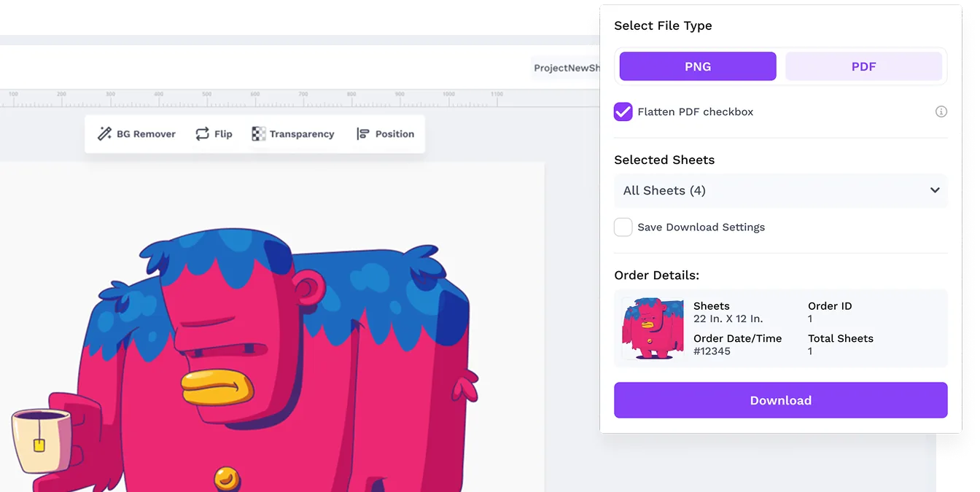The height and width of the screenshot is (492, 980).
Task: Click the chevron arrow in Selected Sheets
Action: coord(935,190)
